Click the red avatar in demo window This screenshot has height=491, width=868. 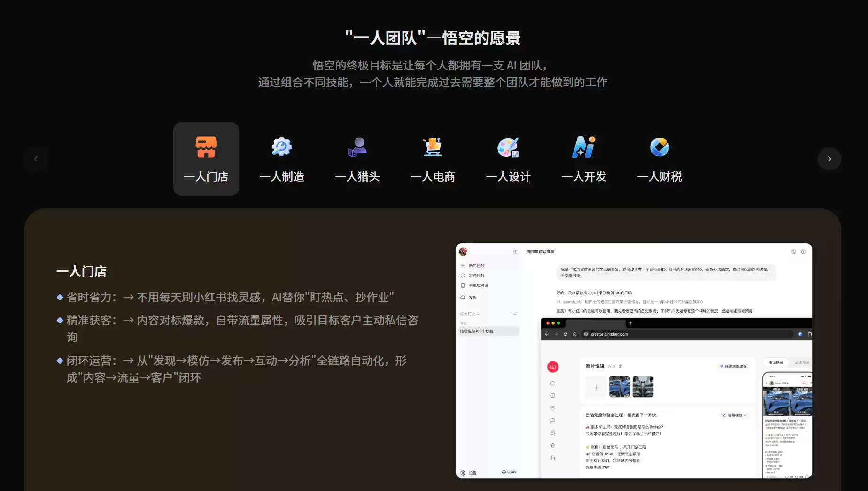pos(463,252)
